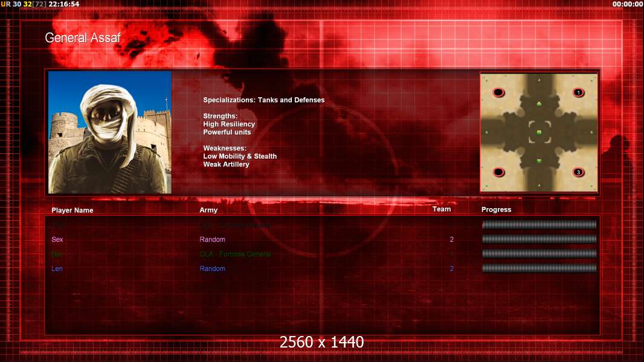The image size is (644, 362).
Task: Click the first player's progress bar
Action: click(539, 224)
